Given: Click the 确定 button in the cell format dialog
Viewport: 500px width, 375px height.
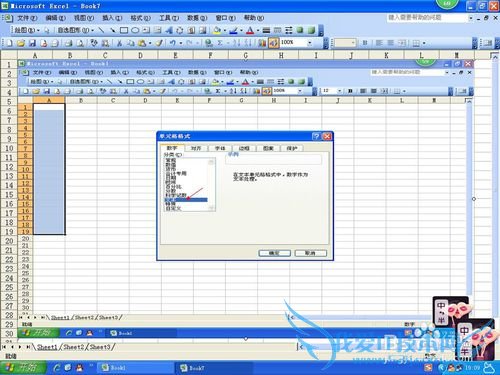Looking at the screenshot, I should [274, 253].
